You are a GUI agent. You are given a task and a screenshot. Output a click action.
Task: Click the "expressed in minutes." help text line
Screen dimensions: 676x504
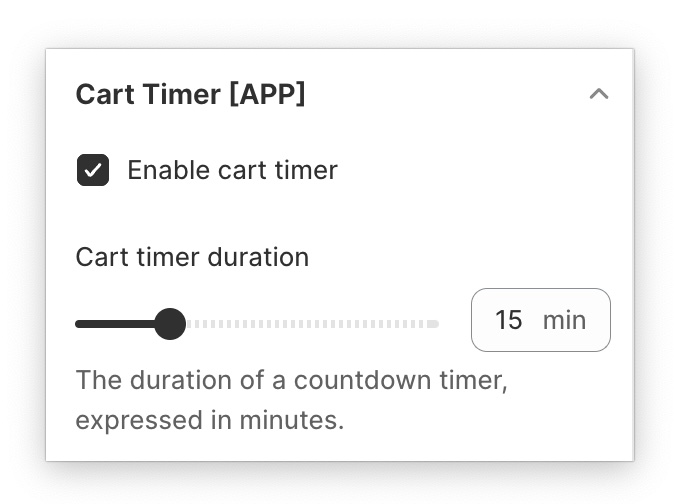click(209, 420)
